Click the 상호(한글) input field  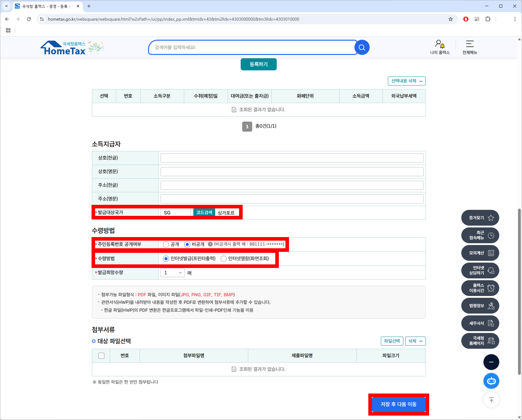pos(292,158)
